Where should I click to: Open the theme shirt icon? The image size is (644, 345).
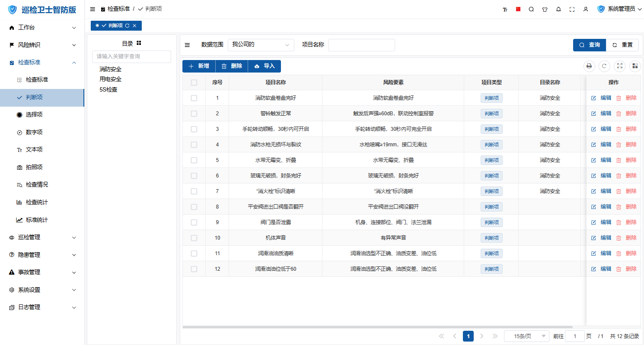pyautogui.click(x=545, y=9)
